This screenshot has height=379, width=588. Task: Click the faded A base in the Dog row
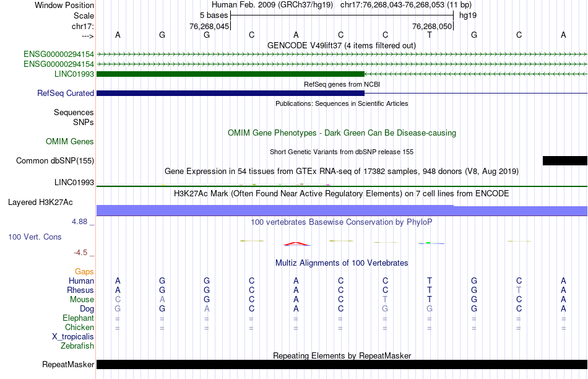[x=207, y=309]
